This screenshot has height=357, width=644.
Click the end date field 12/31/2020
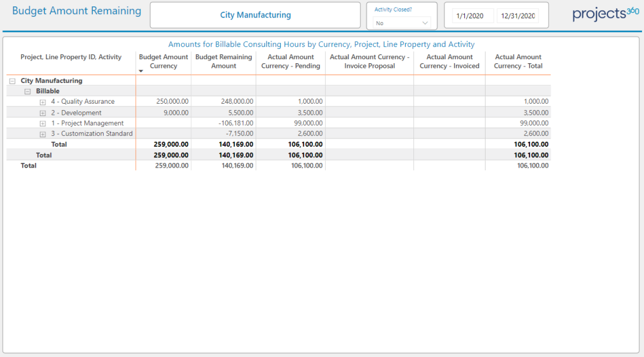point(517,16)
